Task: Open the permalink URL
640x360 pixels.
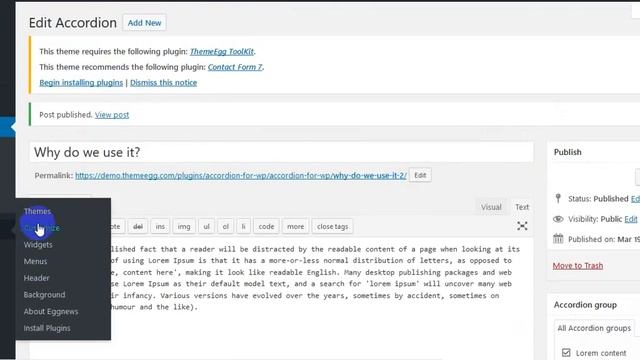Action: (241, 176)
